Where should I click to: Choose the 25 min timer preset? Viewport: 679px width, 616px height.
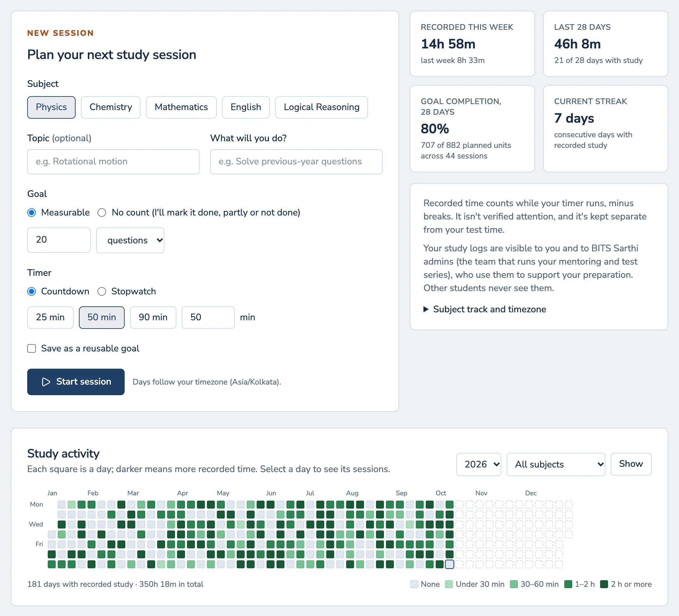coord(50,317)
